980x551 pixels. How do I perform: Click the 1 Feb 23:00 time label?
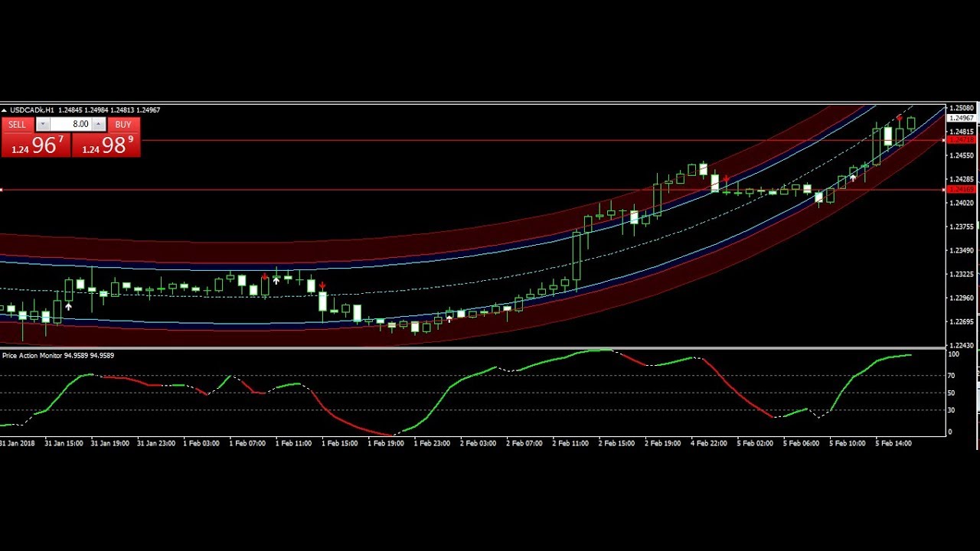click(433, 443)
